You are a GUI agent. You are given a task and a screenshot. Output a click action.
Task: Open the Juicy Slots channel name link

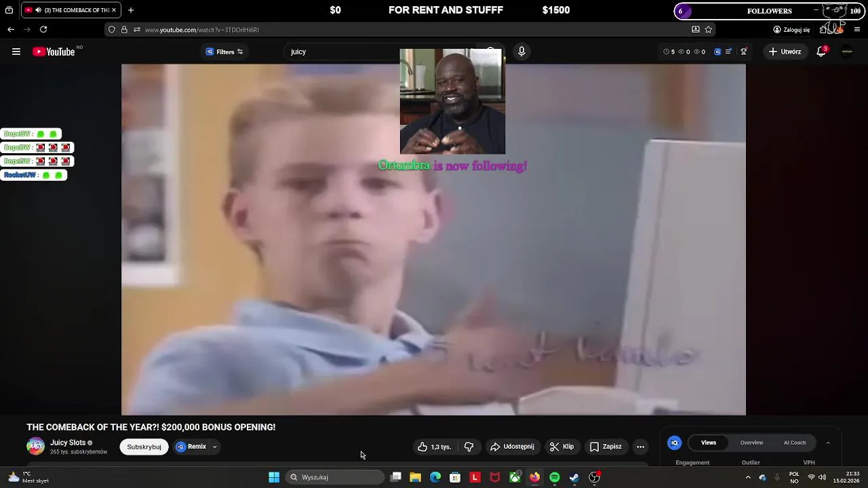coord(68,443)
